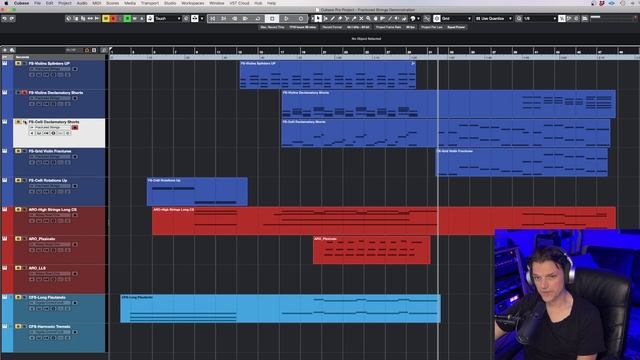Select the CFS-Long Flautando light-blue clip
This screenshot has width=640, height=360.
[x=280, y=309]
